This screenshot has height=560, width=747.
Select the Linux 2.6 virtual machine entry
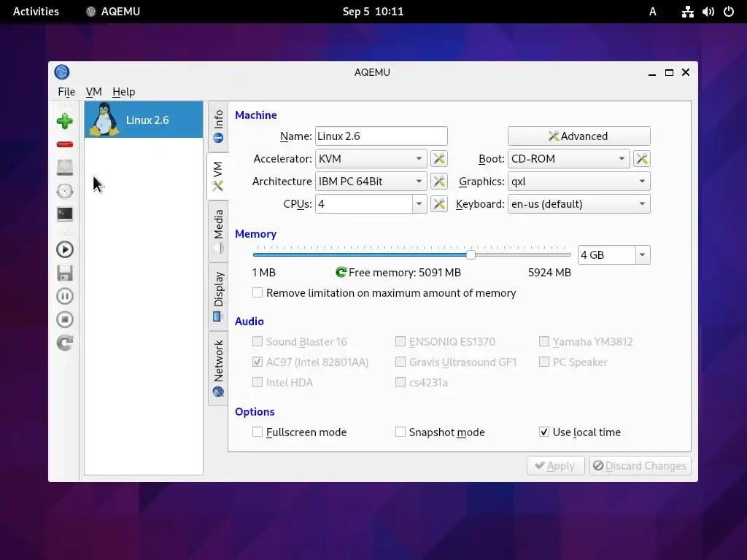pos(144,120)
